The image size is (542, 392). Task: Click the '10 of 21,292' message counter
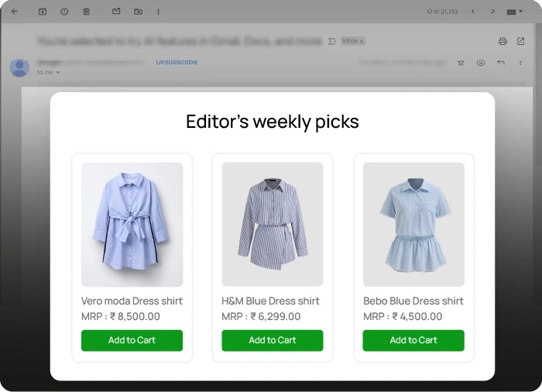click(x=442, y=12)
